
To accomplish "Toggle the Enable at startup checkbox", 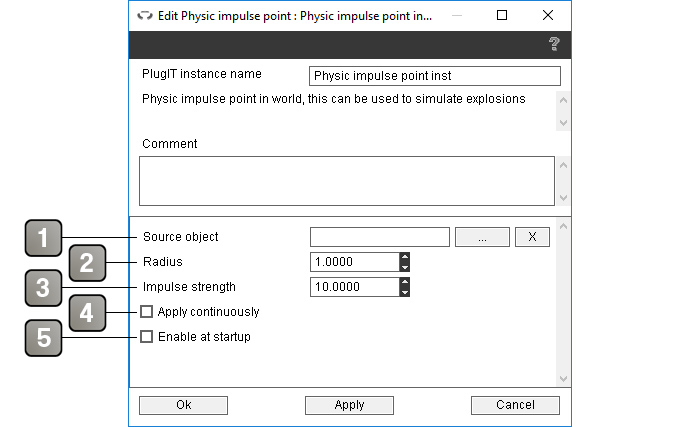I will pos(146,336).
